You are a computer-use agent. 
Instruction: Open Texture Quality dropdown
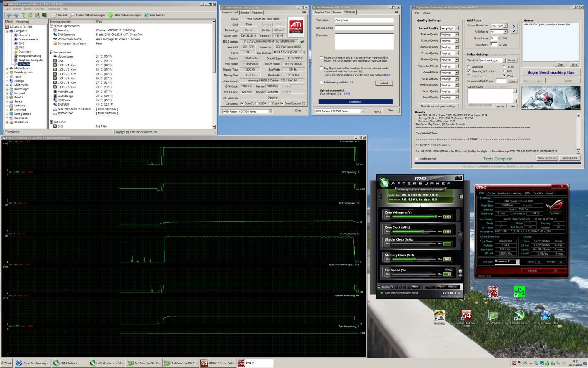[x=456, y=35]
